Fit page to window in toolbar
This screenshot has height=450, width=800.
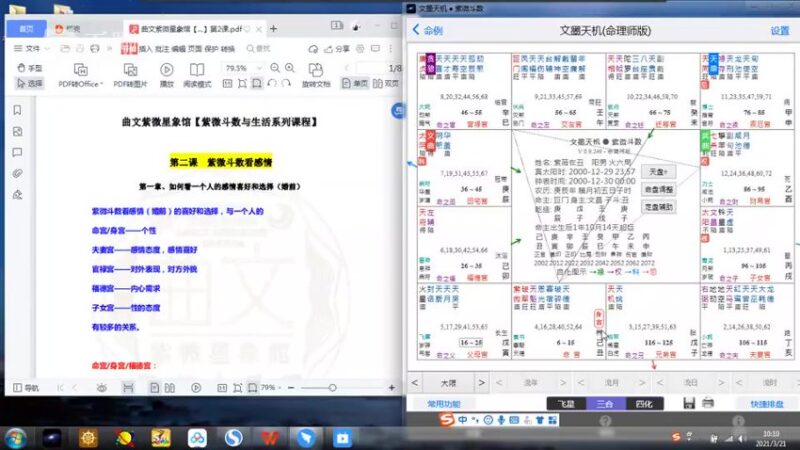(242, 83)
